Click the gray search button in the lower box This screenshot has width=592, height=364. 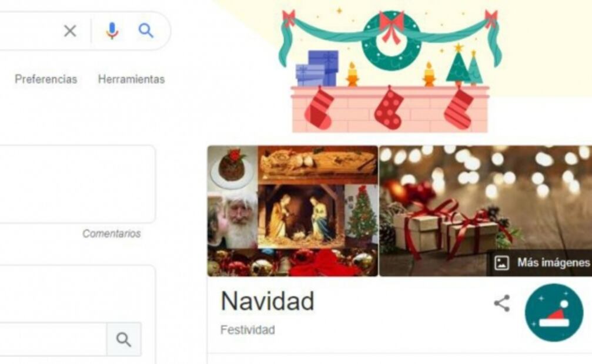[124, 339]
